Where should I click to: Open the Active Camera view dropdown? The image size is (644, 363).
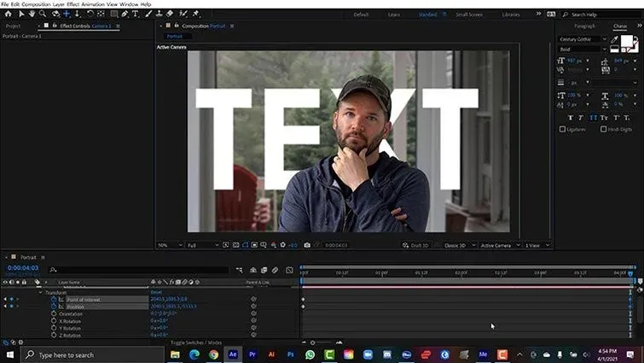pyautogui.click(x=500, y=245)
